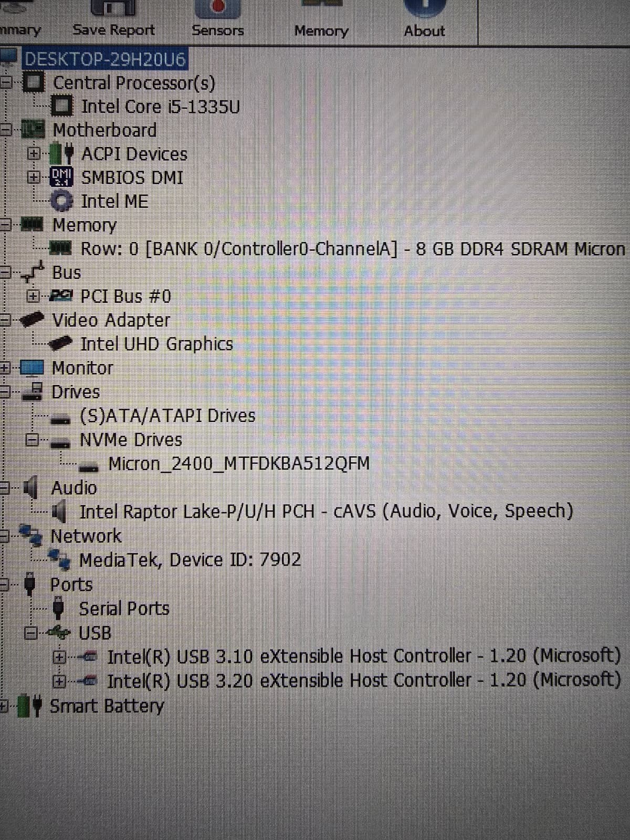Select the DESKTOP-29H20U6 root node
The height and width of the screenshot is (840, 630).
[105, 59]
